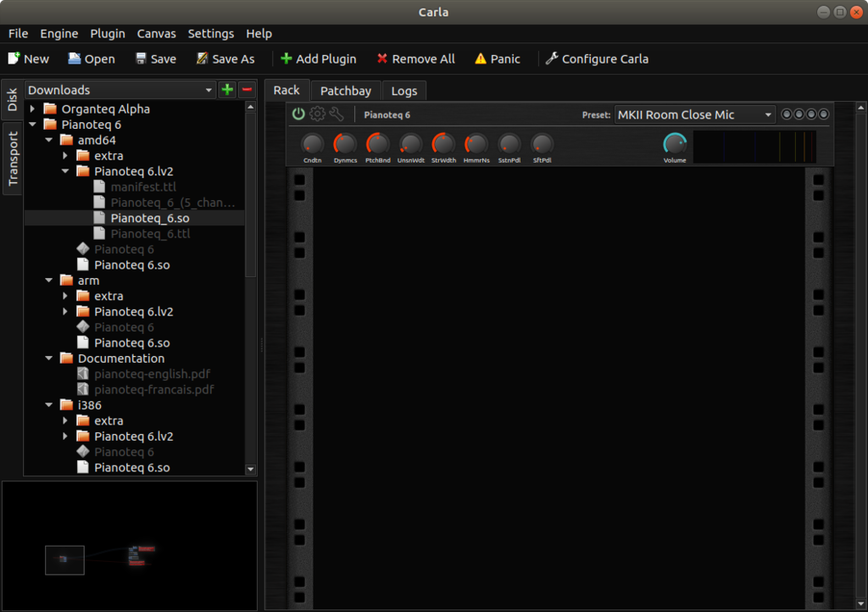Remove disk folder with red minus icon
Image resolution: width=868 pixels, height=612 pixels.
pos(247,90)
